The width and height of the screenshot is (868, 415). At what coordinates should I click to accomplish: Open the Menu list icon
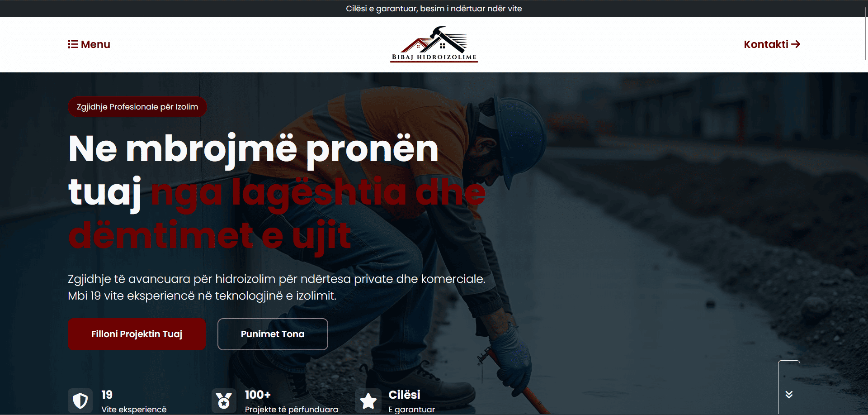click(73, 44)
